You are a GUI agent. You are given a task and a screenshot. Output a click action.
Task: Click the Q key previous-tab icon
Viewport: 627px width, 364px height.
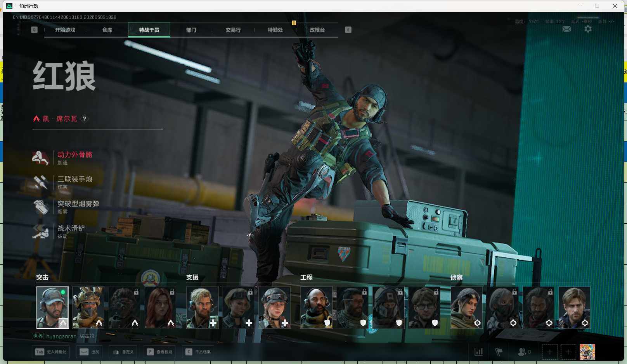[34, 30]
